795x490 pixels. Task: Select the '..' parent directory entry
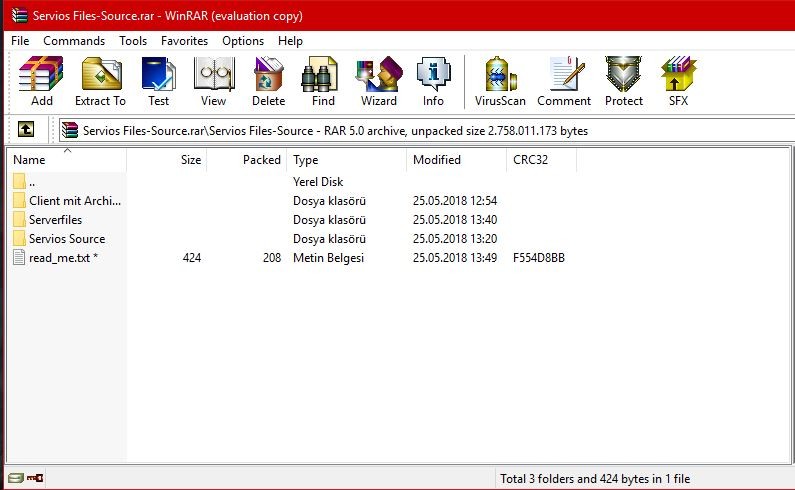click(x=32, y=182)
